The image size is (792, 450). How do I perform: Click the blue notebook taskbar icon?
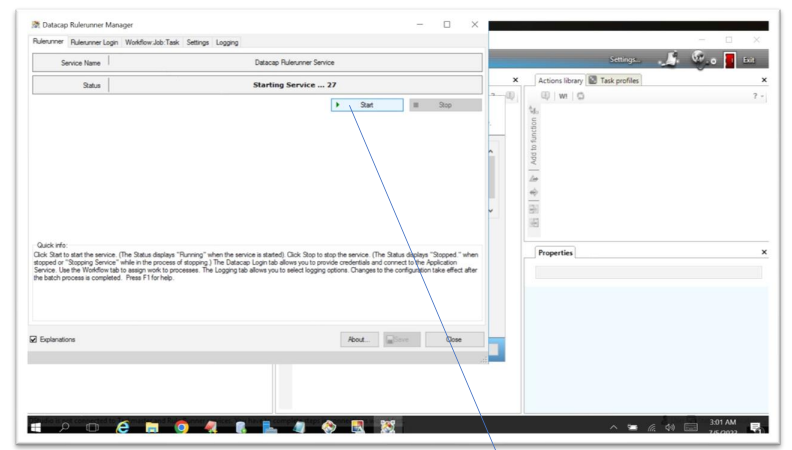[x=299, y=427]
